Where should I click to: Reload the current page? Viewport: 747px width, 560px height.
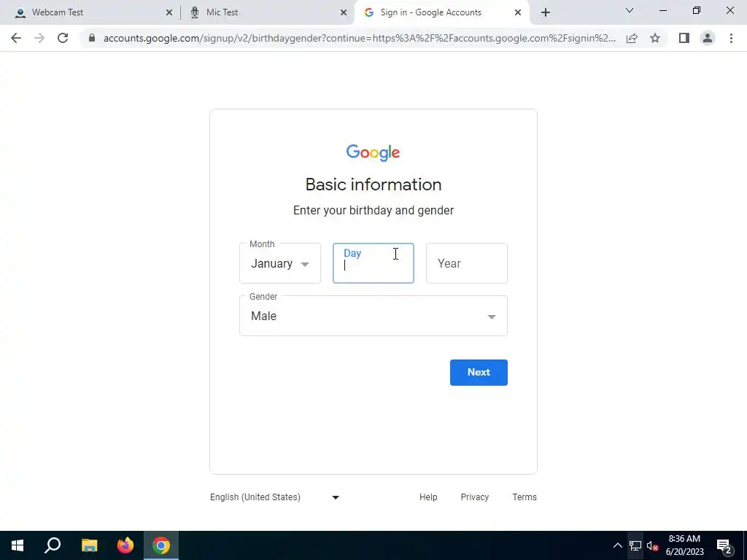[x=63, y=38]
